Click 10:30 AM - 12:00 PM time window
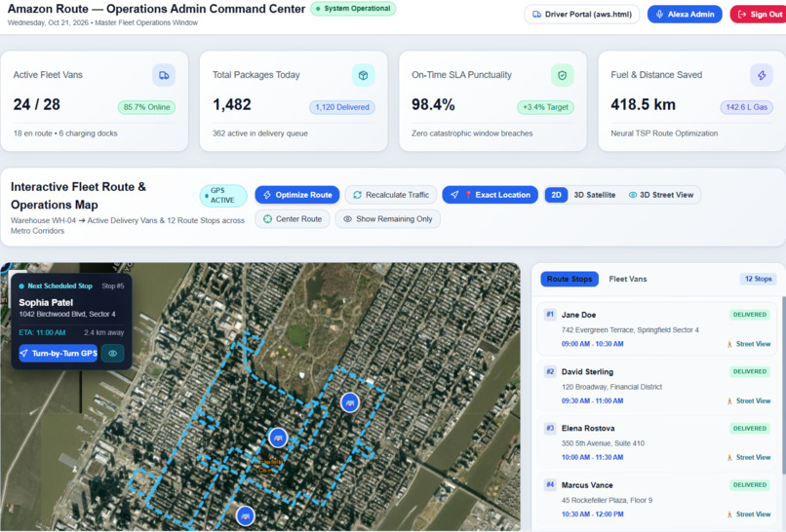 (593, 514)
